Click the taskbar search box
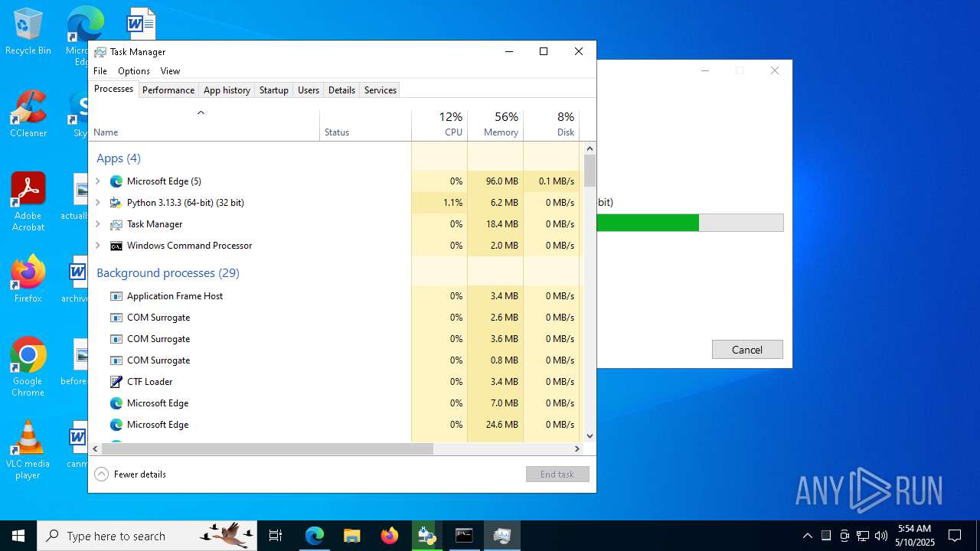 tap(147, 536)
